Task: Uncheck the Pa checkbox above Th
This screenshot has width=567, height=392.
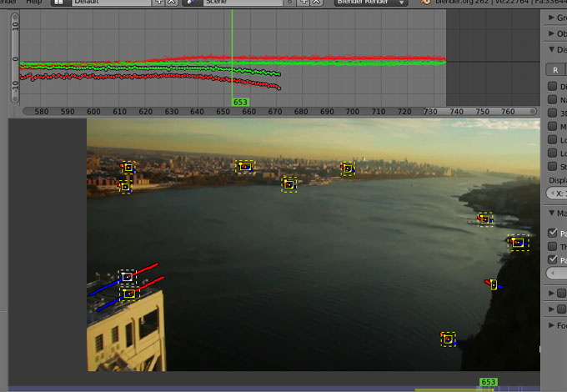Action: tap(552, 233)
